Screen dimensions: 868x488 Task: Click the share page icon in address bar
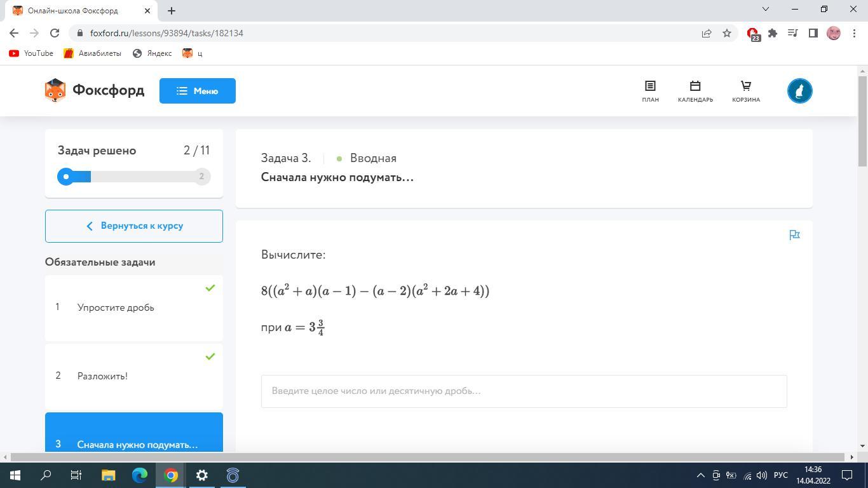coord(707,33)
